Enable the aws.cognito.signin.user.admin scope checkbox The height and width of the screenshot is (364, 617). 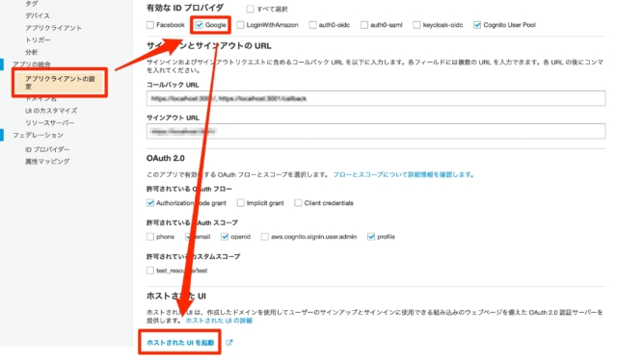265,237
